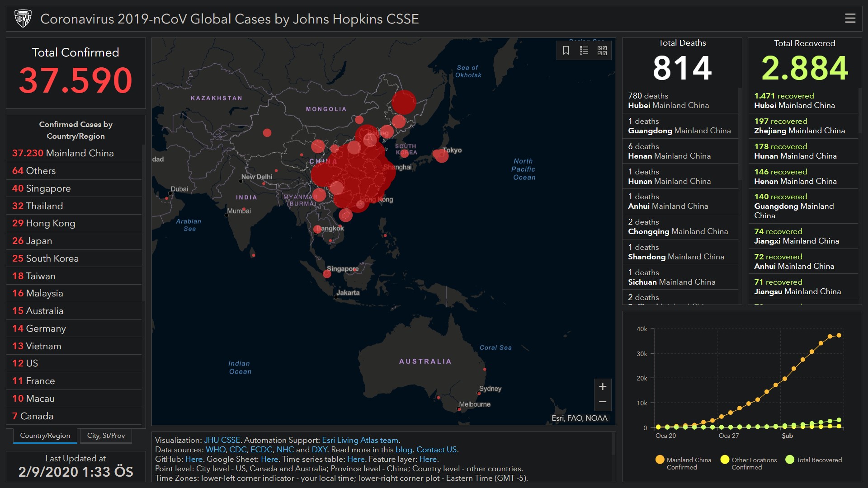This screenshot has width=868, height=488.
Task: Select 32 Thailand row
Action: (x=74, y=206)
